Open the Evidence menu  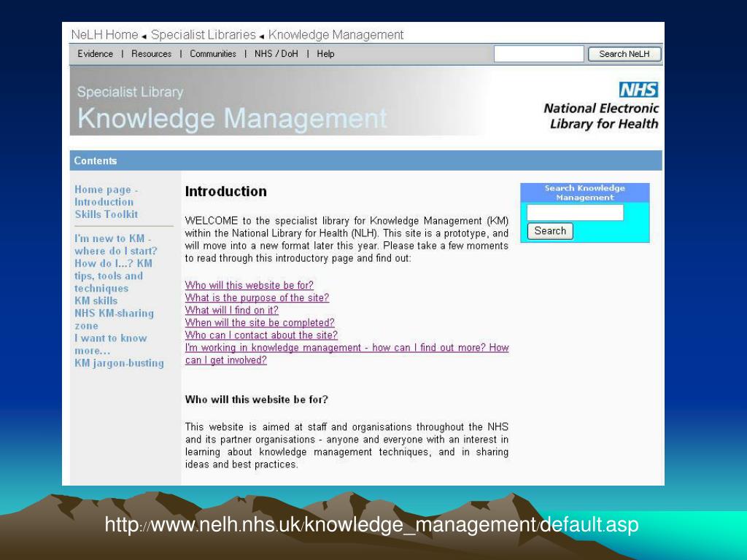pyautogui.click(x=96, y=54)
